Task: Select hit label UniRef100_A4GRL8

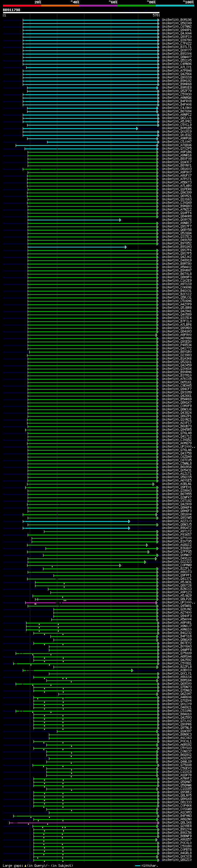Action: [177, 853]
